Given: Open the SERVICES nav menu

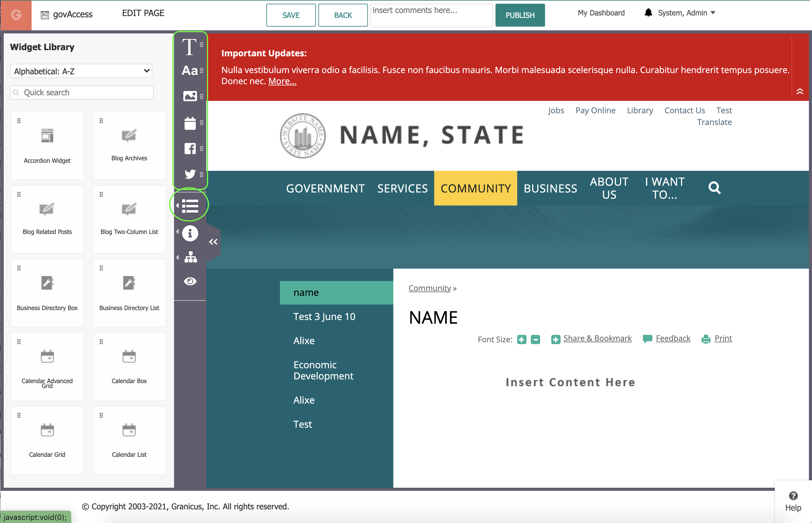Looking at the screenshot, I should (x=402, y=188).
